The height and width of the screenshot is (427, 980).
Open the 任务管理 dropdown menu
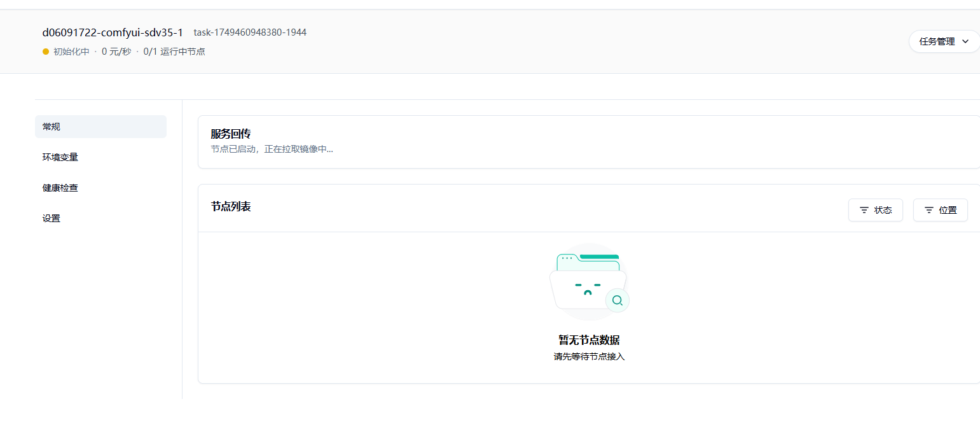tap(944, 41)
